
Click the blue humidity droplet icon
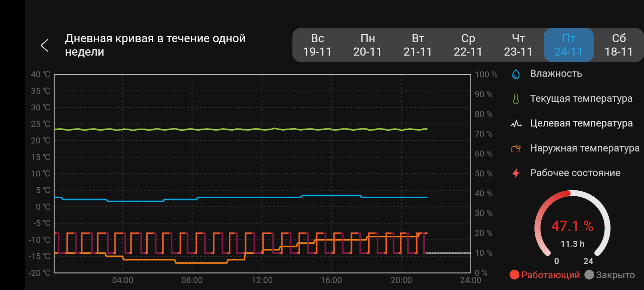coord(516,74)
